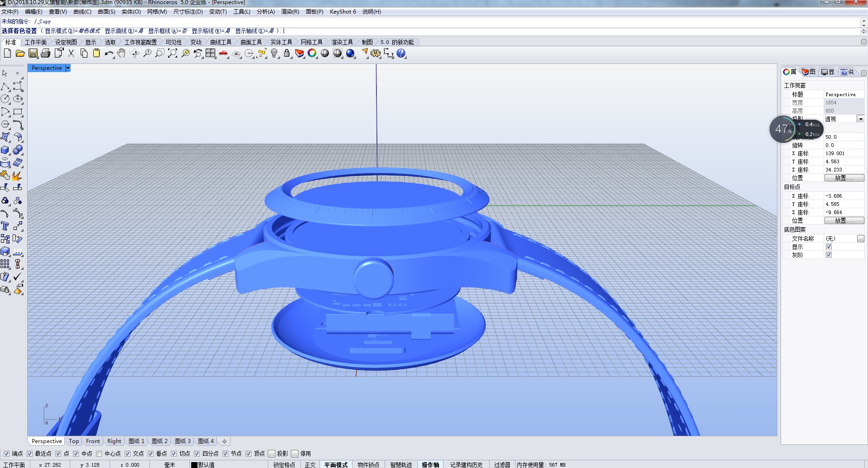Screen dimensions: 868x468
Task: Switch to the Front viewport tab
Action: click(93, 441)
